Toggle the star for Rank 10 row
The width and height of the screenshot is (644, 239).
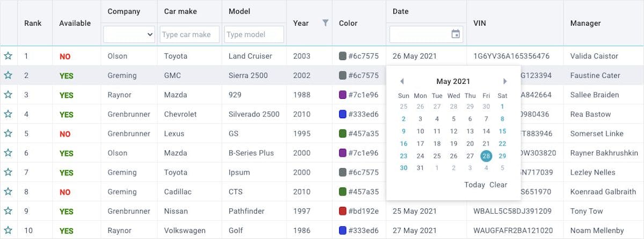[x=8, y=230]
